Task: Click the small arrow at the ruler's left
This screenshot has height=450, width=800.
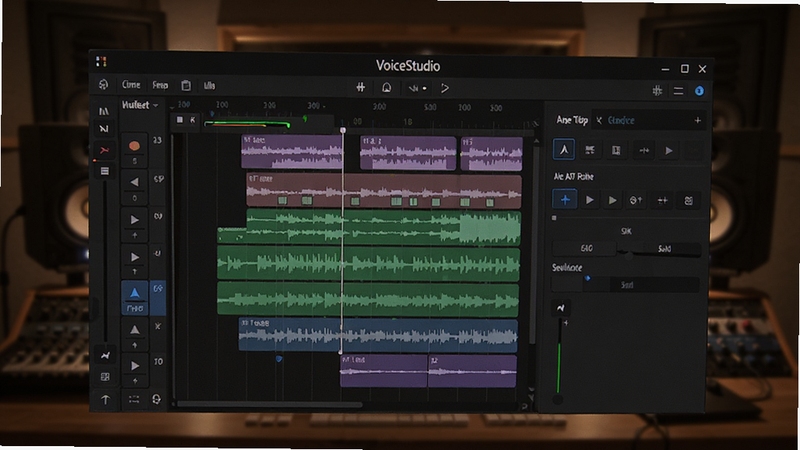Action: (172, 107)
